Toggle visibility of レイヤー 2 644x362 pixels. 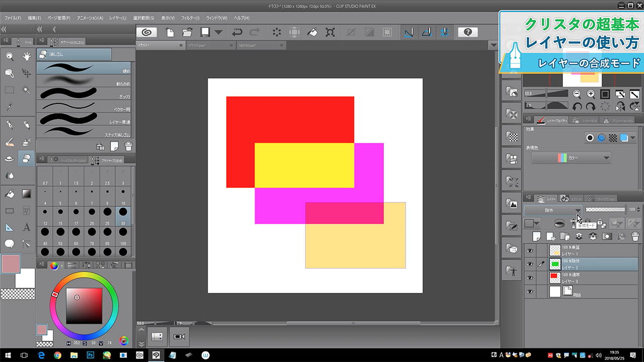point(529,264)
